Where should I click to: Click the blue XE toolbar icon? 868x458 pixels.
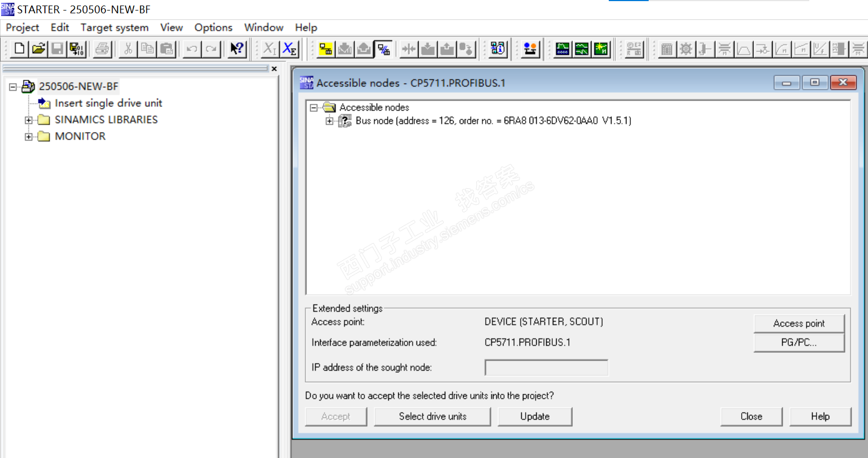(290, 49)
